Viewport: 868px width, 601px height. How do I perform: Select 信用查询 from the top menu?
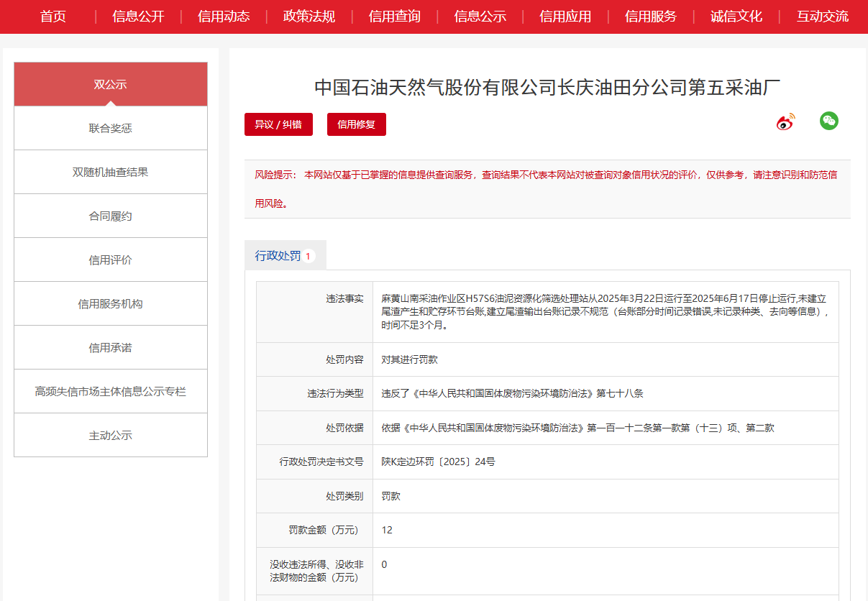click(x=395, y=17)
